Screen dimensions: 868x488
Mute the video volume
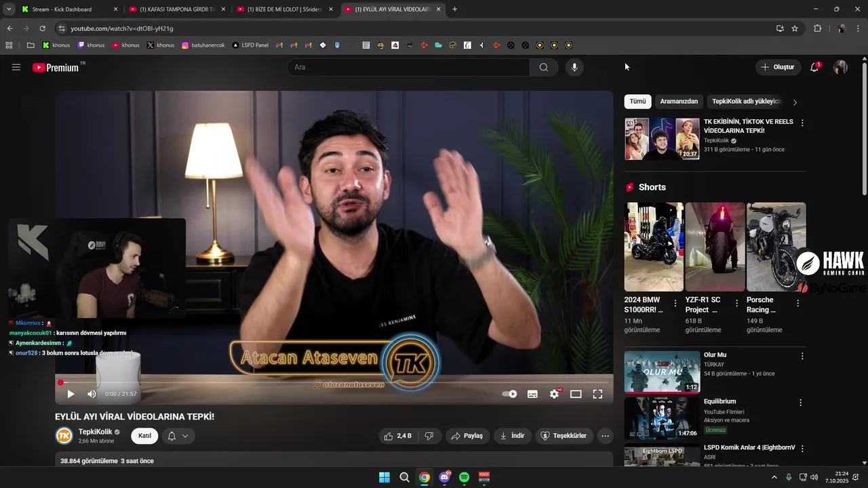tap(92, 394)
